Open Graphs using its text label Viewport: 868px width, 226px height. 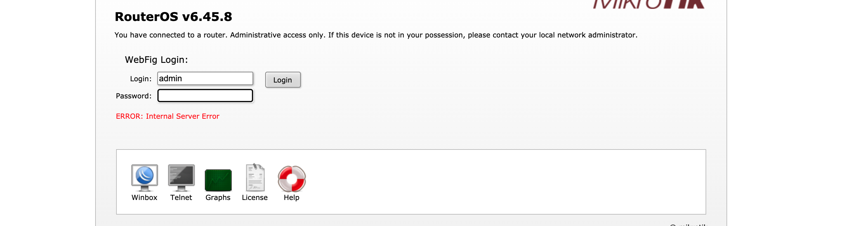pyautogui.click(x=218, y=198)
